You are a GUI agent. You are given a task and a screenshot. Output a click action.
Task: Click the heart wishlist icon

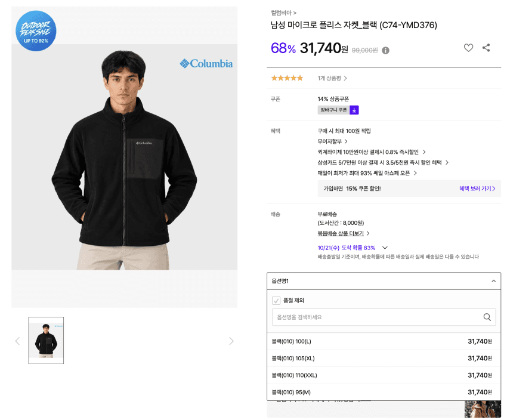pyautogui.click(x=468, y=48)
